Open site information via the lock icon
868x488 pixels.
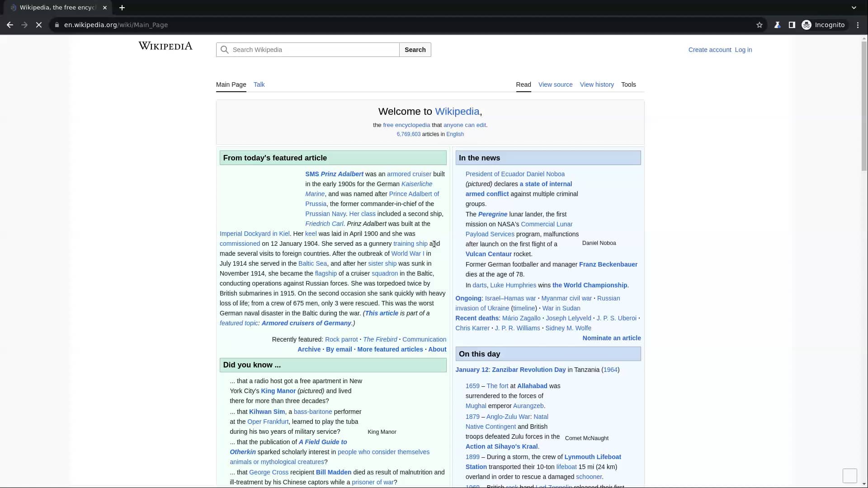coord(57,25)
